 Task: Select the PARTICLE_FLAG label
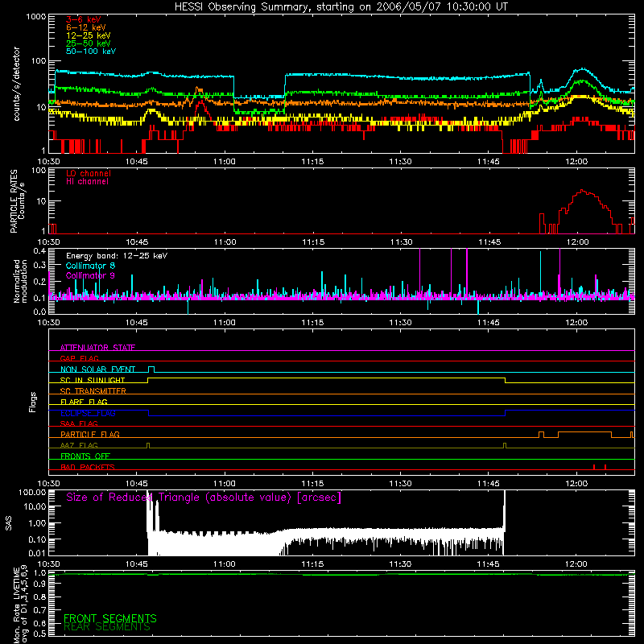pos(90,435)
